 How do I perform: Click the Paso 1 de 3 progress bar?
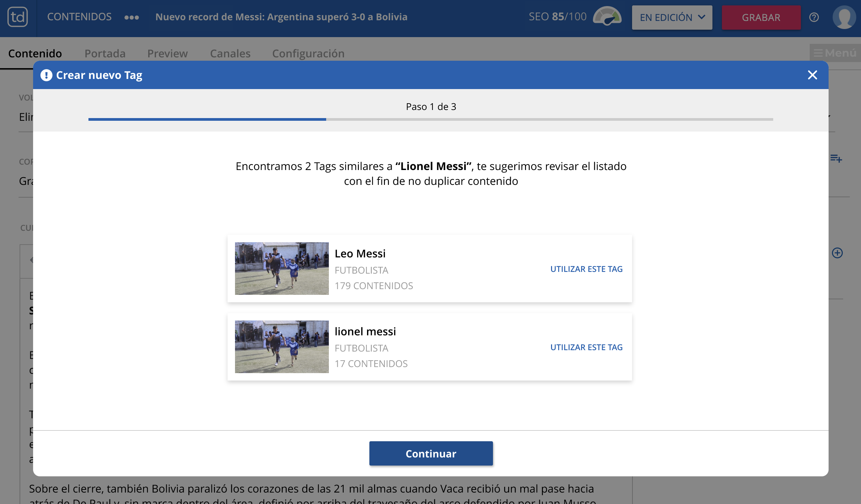click(x=430, y=119)
